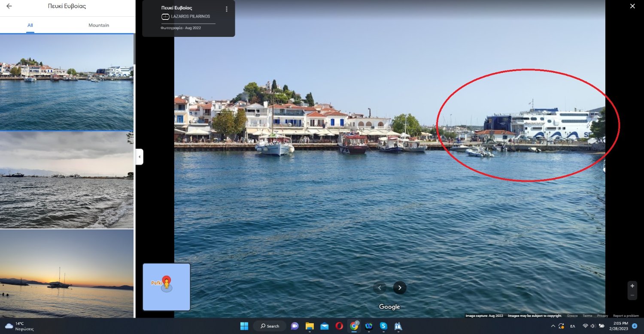Switch to the Mountain tab
Image resolution: width=644 pixels, height=334 pixels.
[x=99, y=25]
